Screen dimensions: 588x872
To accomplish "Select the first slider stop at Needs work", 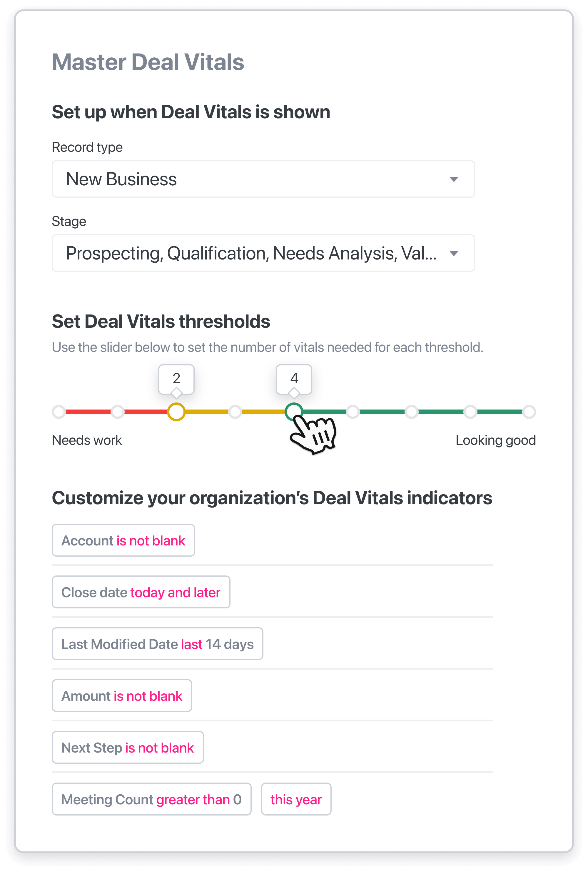I will 59,412.
